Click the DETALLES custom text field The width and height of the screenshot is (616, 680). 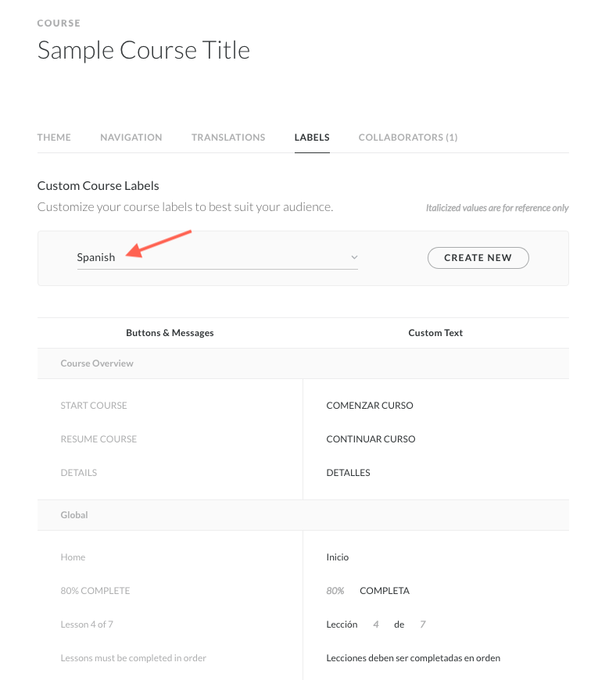click(348, 473)
